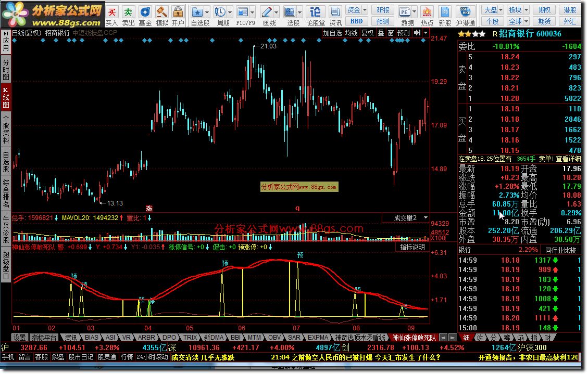The image size is (588, 374).
Task: Open the 模拟 simulation gavel icon
Action: coord(161,16)
